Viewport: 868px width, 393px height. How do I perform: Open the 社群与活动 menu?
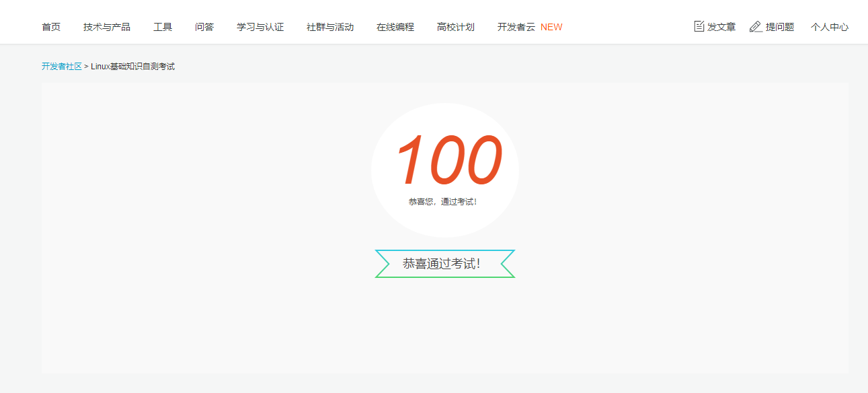click(330, 27)
